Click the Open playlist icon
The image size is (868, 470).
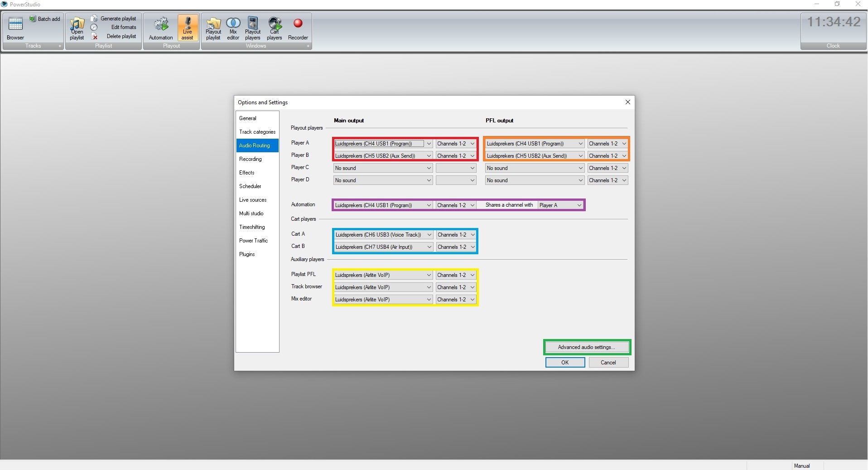click(x=77, y=28)
